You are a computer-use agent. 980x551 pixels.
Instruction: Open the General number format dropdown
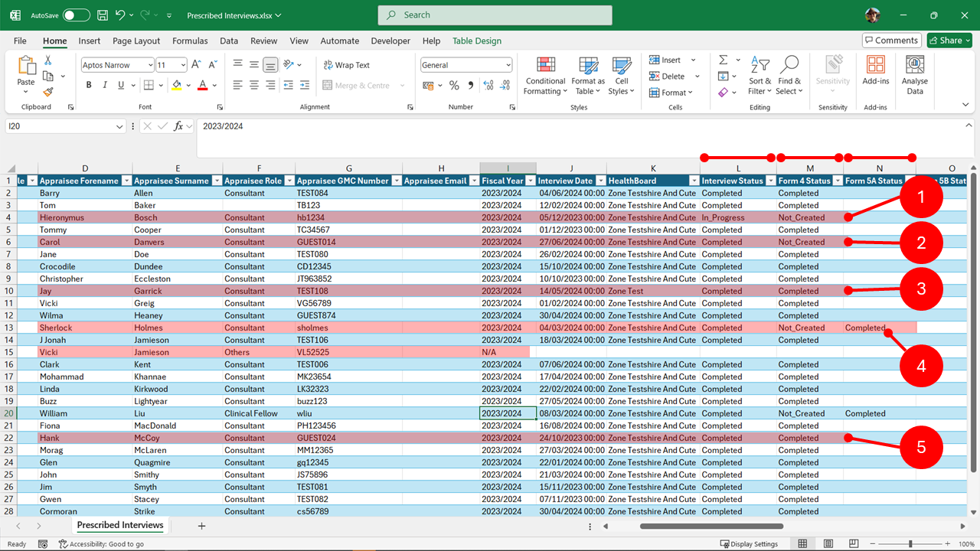pos(508,65)
